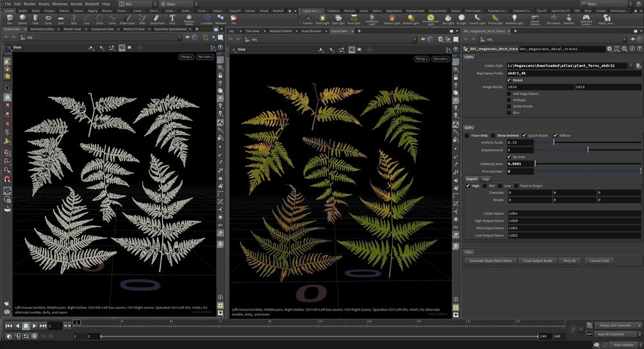Click Generate Static Work Items button

[x=491, y=261]
